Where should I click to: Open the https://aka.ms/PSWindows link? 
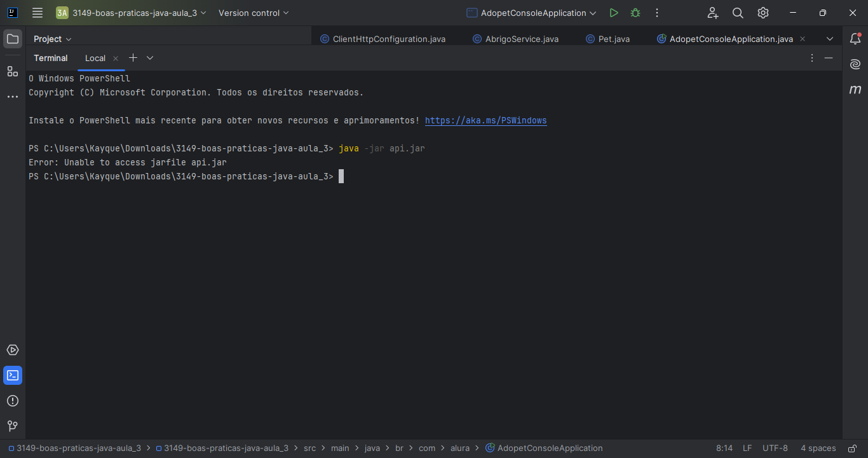coord(485,120)
